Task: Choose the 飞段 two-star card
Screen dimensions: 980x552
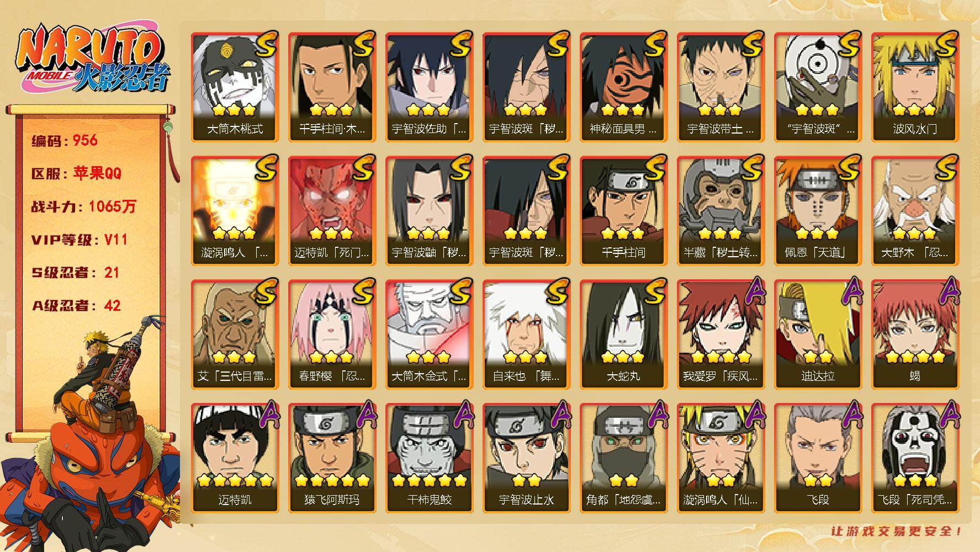Action: [x=818, y=458]
